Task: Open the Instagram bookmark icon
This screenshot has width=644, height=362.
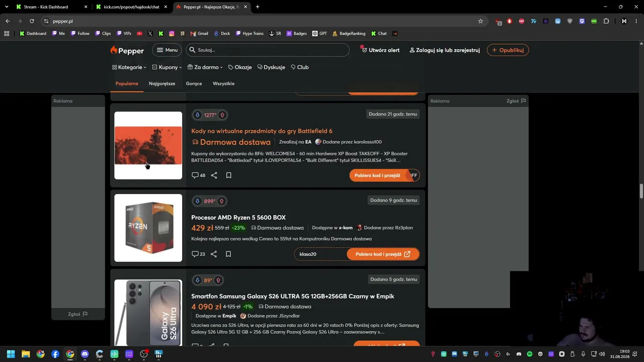Action: pos(172,34)
